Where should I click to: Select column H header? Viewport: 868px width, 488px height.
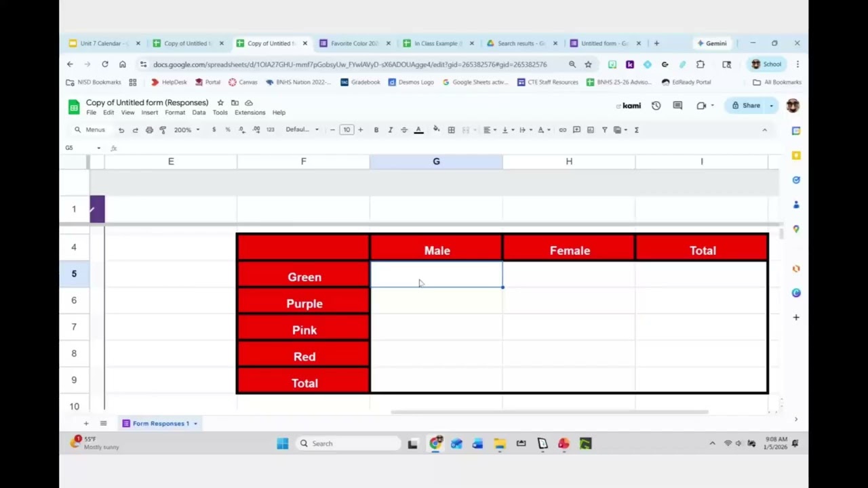pyautogui.click(x=569, y=161)
